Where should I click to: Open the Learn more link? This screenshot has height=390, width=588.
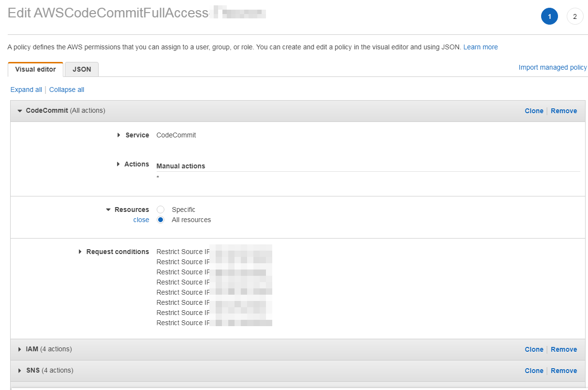[480, 47]
